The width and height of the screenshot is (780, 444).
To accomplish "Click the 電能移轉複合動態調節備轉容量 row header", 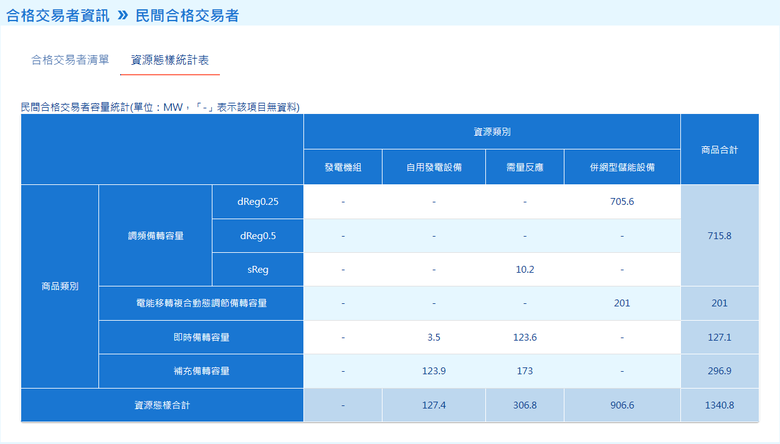I will click(201, 303).
